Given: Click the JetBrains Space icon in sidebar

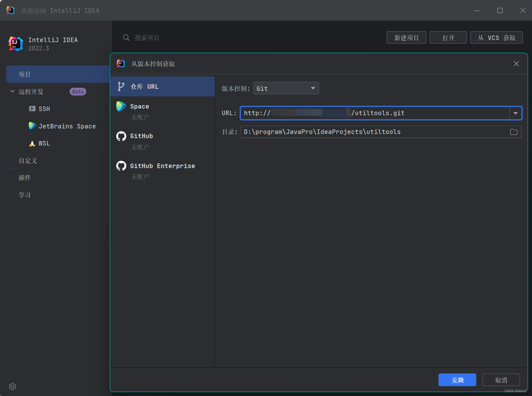Looking at the screenshot, I should (x=32, y=126).
